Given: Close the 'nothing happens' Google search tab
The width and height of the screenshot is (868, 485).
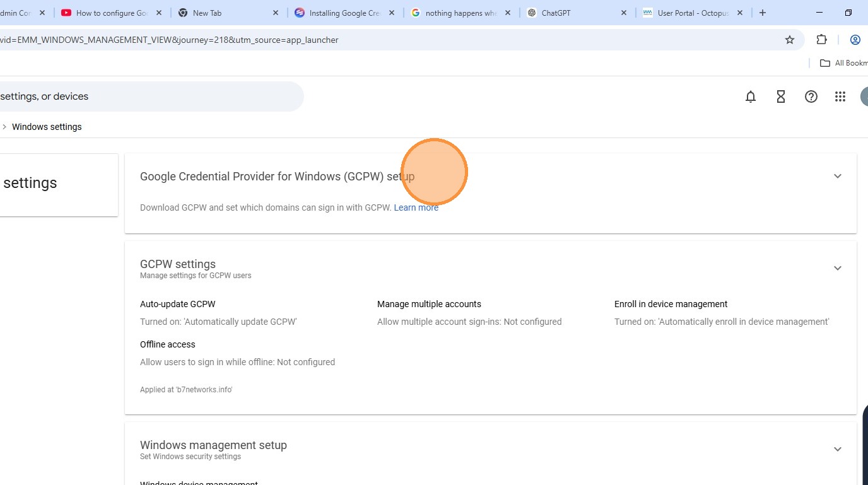Looking at the screenshot, I should (x=508, y=13).
